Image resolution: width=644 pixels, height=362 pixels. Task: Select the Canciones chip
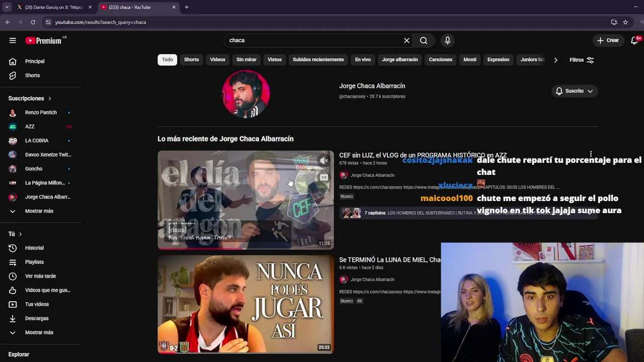440,60
